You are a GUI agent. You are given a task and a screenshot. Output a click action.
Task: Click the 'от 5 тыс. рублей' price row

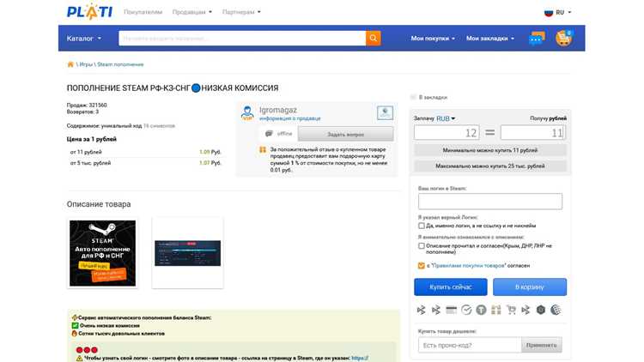click(x=145, y=163)
